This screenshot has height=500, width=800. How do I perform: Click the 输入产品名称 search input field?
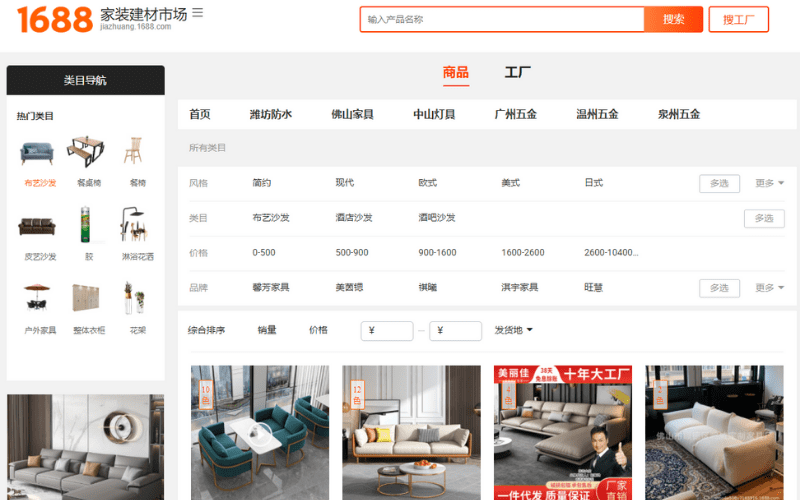[x=502, y=20]
